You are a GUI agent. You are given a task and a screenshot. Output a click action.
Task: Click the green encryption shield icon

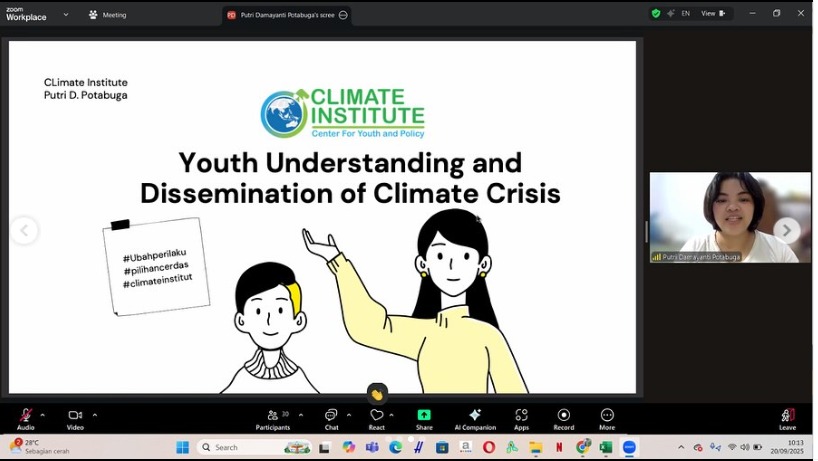tap(656, 14)
